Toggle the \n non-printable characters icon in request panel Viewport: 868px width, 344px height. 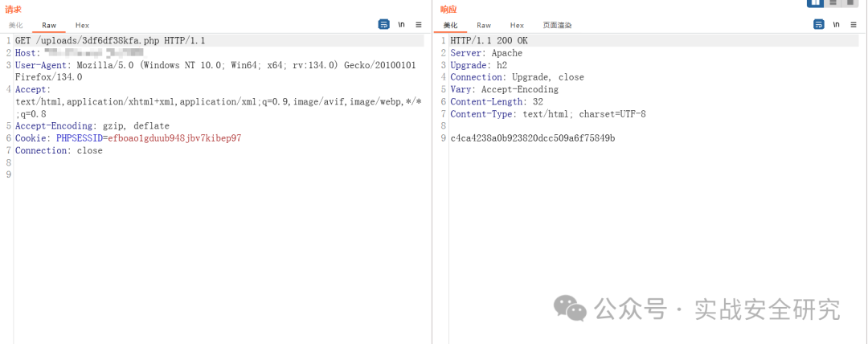tap(401, 24)
